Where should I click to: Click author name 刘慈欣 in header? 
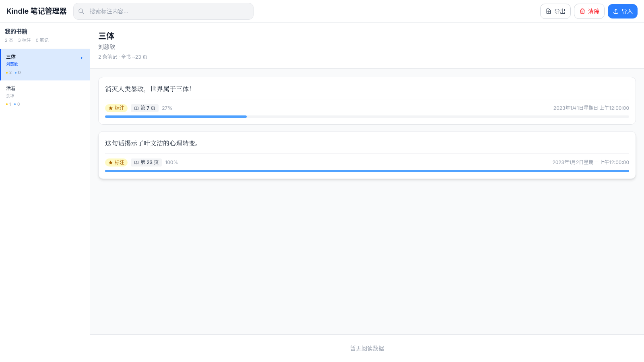pos(107,47)
